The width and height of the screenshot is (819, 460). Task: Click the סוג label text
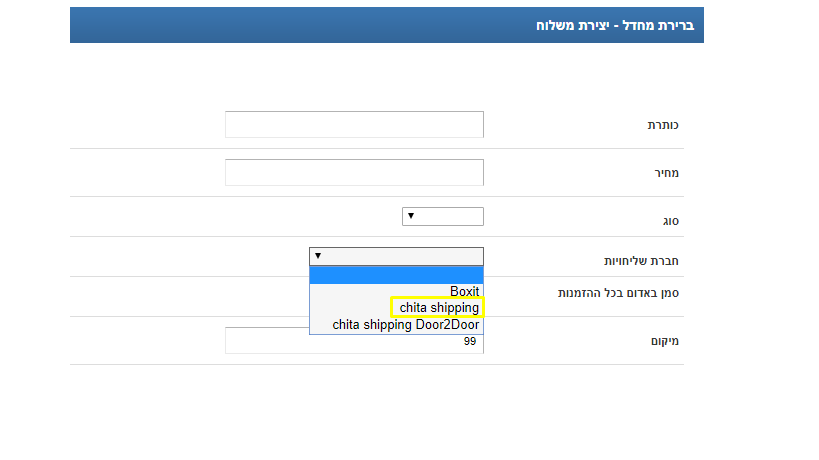[x=671, y=221]
